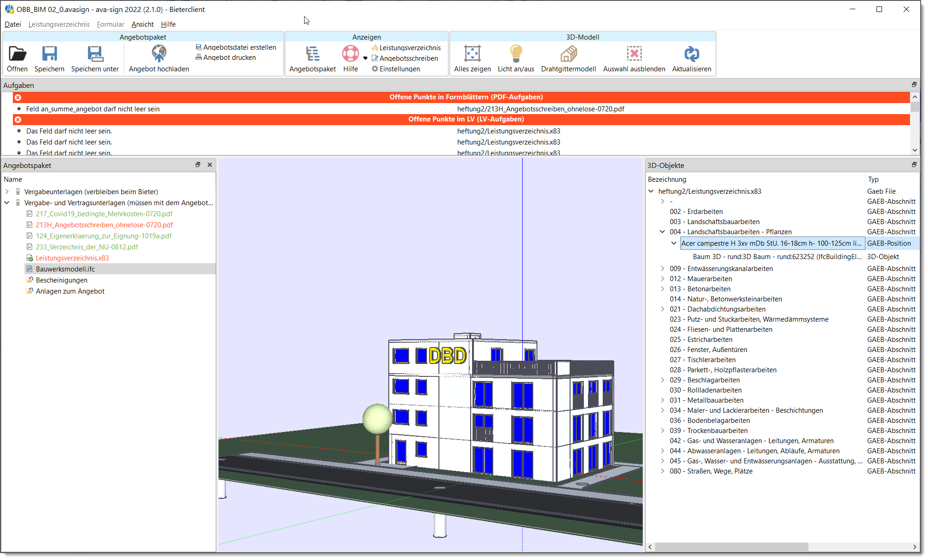Close the Angebotspaket panel
Image resolution: width=928 pixels, height=560 pixels.
210,165
